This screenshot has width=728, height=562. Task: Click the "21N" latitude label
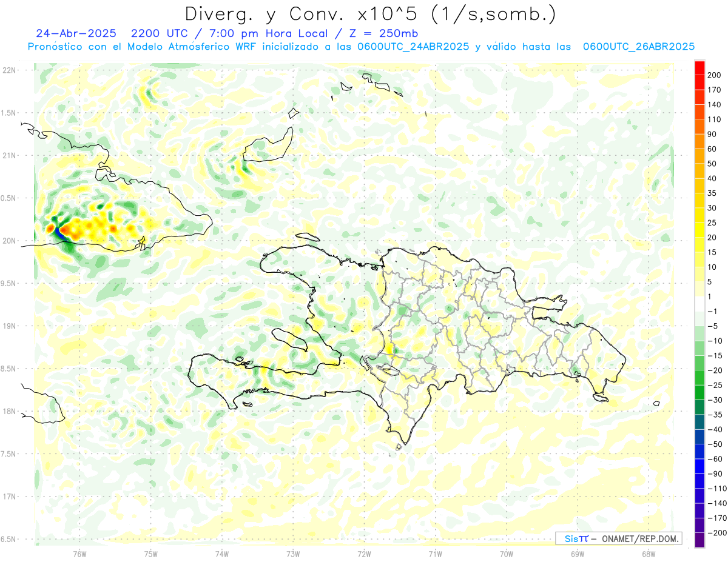8,155
